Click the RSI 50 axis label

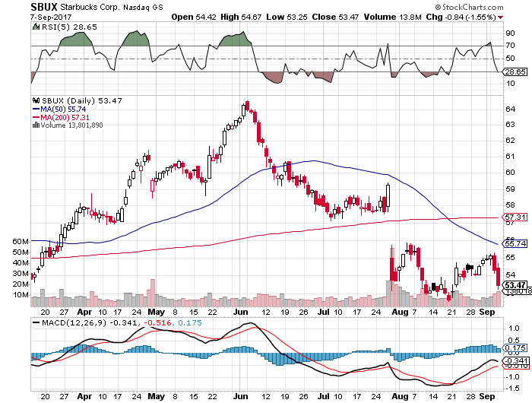pyautogui.click(x=510, y=59)
